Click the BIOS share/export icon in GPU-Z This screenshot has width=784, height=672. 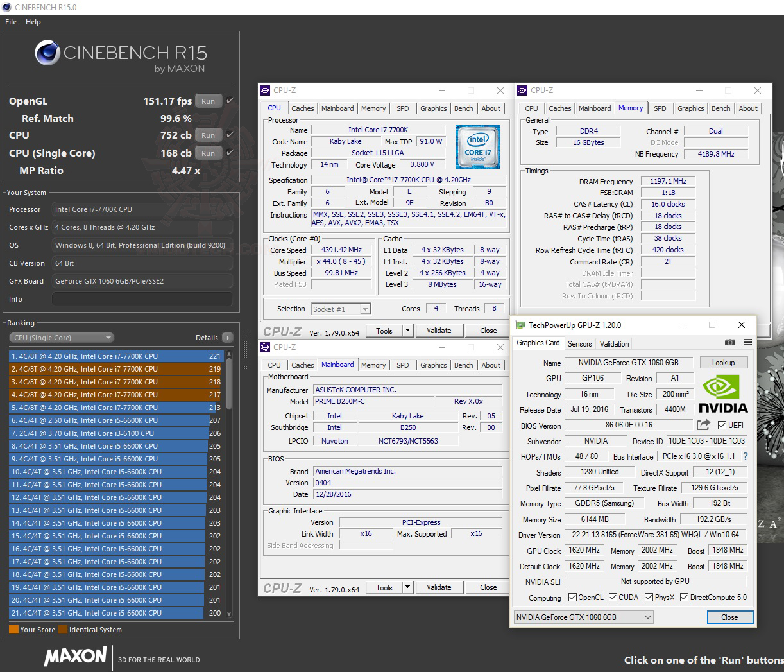(x=703, y=425)
